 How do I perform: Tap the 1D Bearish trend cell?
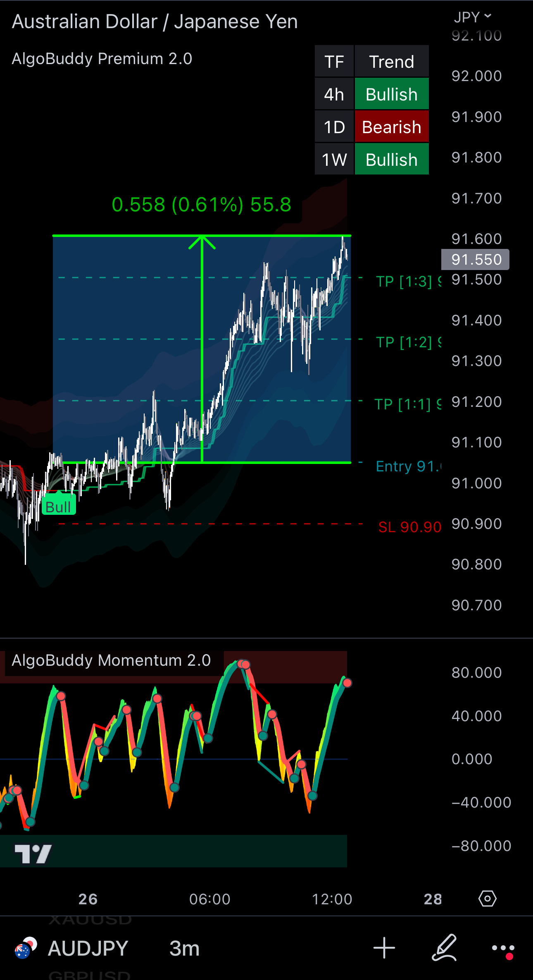pyautogui.click(x=392, y=127)
